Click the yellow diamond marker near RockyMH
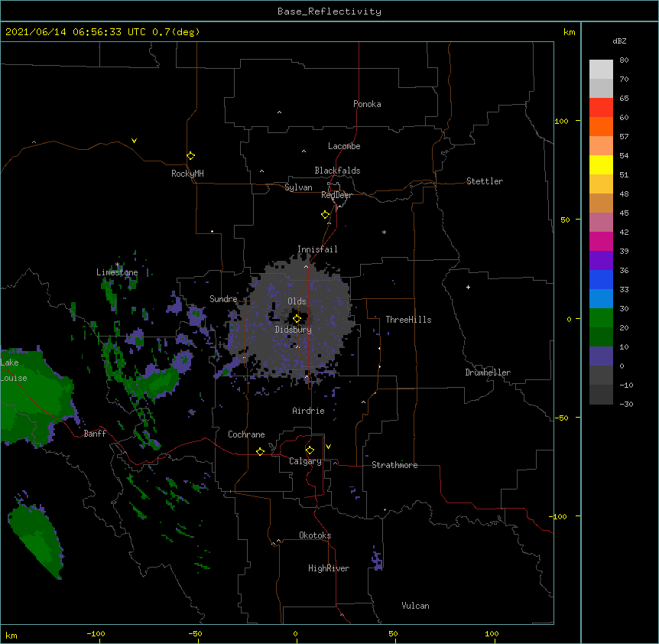 (190, 156)
